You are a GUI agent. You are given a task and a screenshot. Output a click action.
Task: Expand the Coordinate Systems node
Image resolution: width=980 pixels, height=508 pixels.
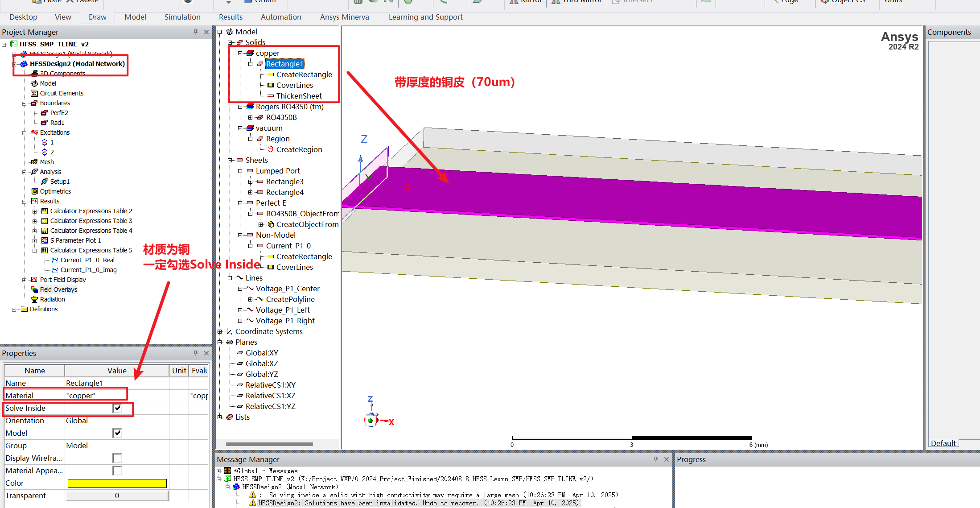(219, 331)
